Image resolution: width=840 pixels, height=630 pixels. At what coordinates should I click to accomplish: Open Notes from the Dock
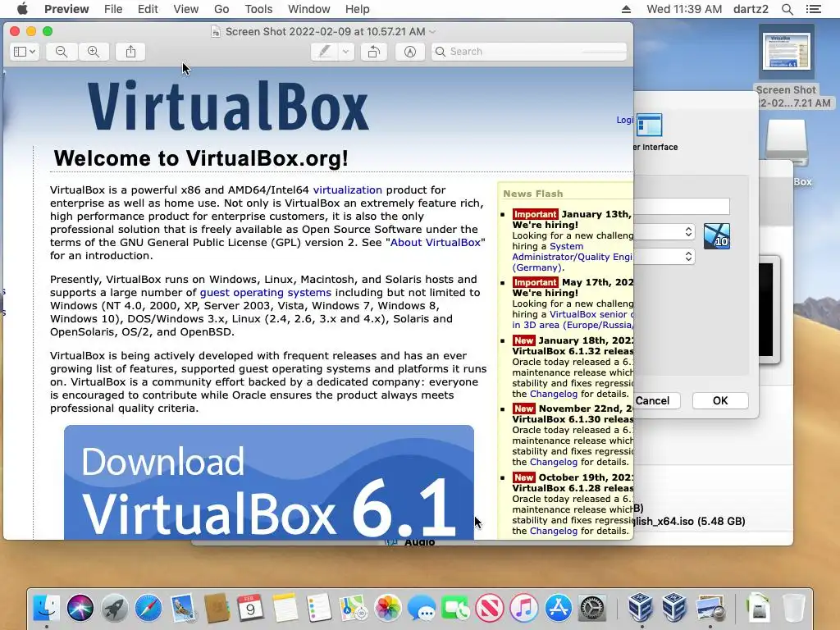285,608
